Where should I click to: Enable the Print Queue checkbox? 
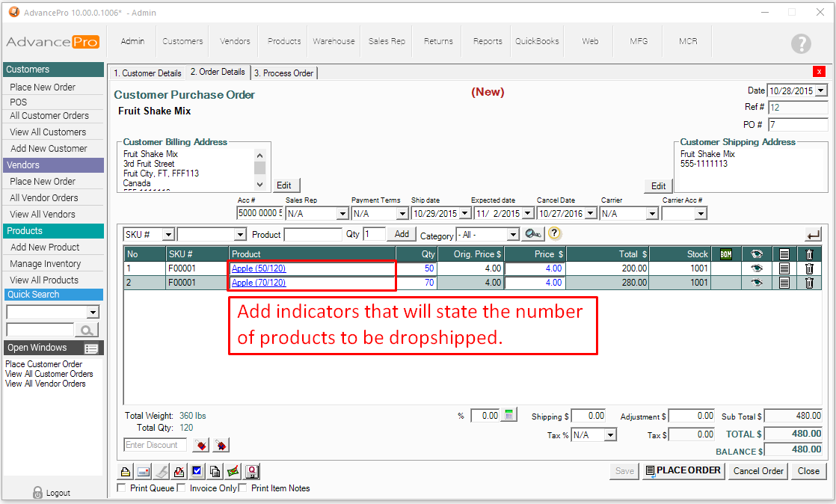point(122,488)
